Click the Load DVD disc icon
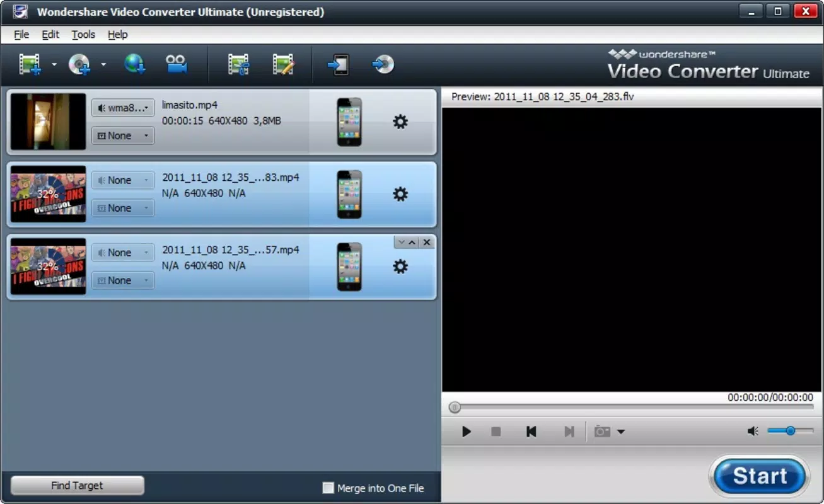This screenshot has height=504, width=824. [x=79, y=64]
